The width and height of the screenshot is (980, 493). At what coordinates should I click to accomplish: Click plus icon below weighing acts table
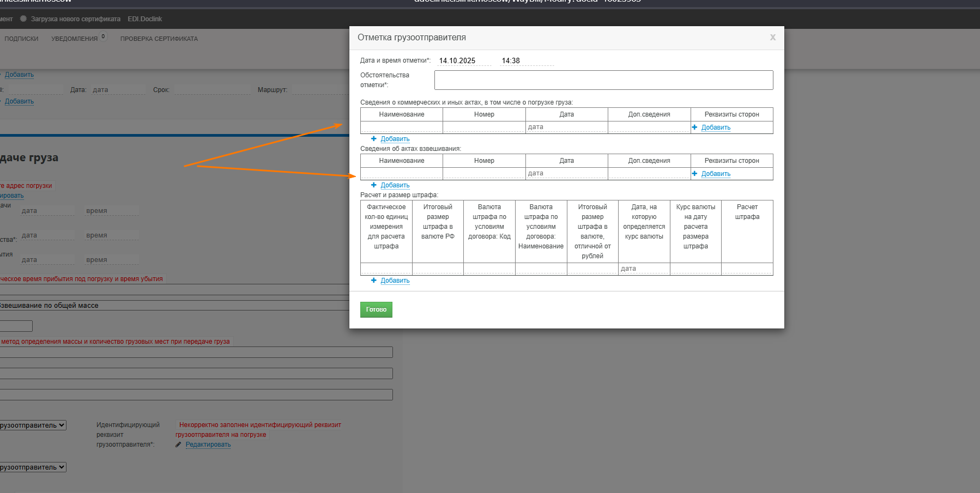[373, 185]
